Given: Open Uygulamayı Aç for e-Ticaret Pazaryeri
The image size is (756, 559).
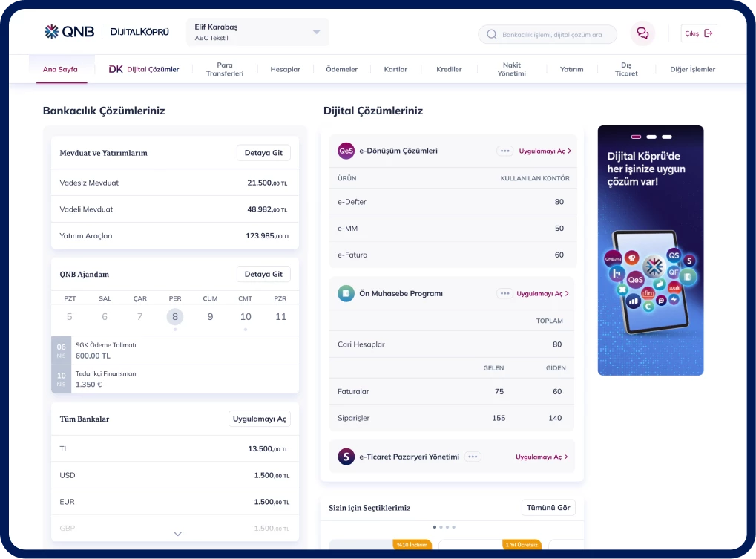Looking at the screenshot, I should click(542, 457).
